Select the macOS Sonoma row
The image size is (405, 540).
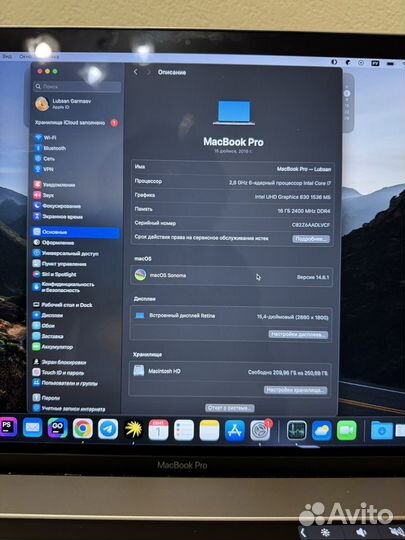[231, 276]
